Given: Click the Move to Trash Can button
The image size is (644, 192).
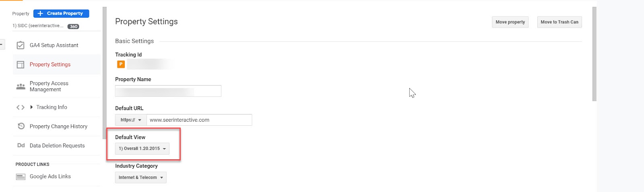Looking at the screenshot, I should (x=559, y=22).
